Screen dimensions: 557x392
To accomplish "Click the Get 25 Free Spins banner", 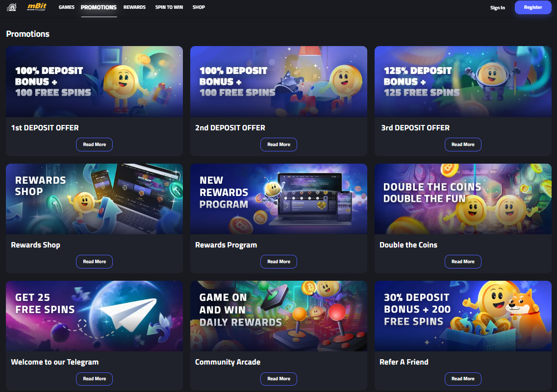I will coord(95,316).
